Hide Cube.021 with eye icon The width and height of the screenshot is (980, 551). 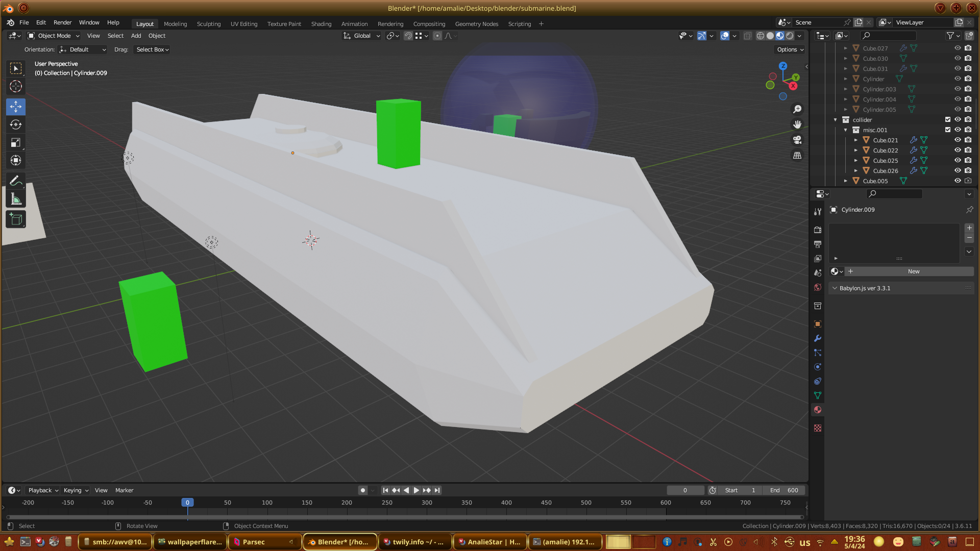tap(958, 140)
